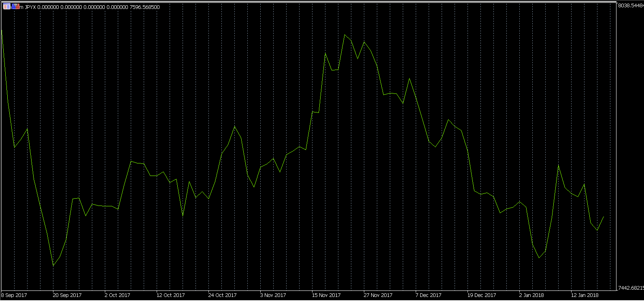Click the JPYX symbol label
Screen dimensions: 644x301
[30, 7]
